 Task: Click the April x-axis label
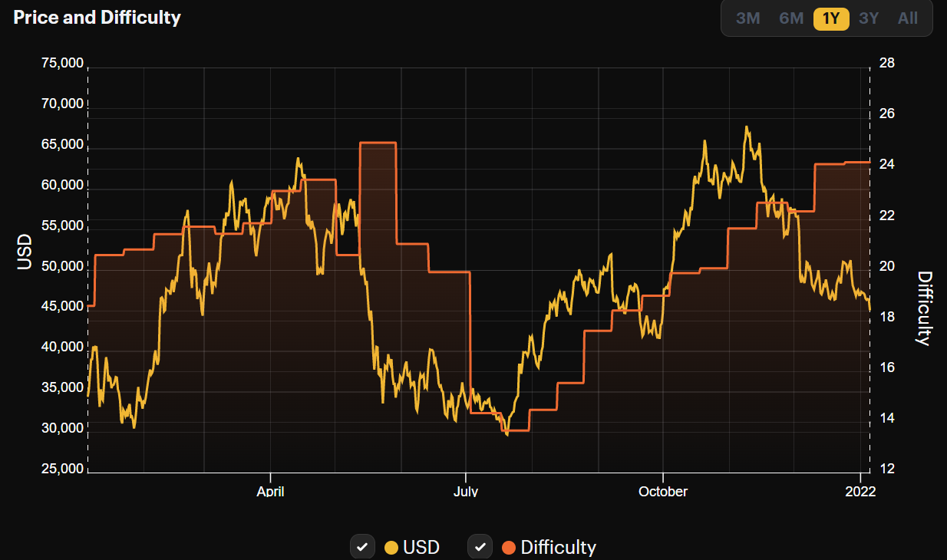pos(270,491)
